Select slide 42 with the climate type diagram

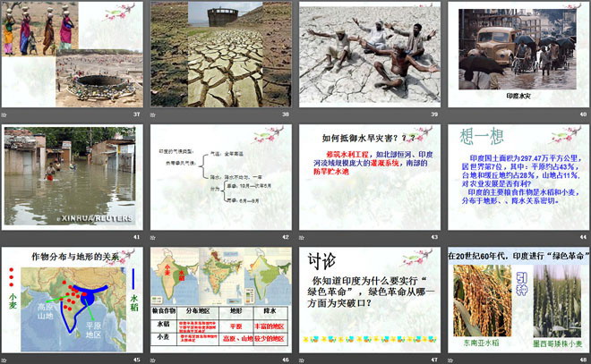coord(219,177)
